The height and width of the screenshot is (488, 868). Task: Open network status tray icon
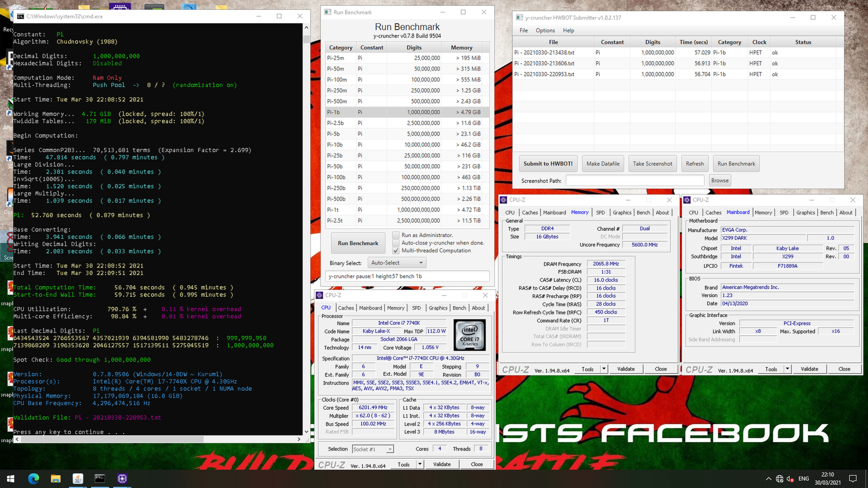[780, 479]
